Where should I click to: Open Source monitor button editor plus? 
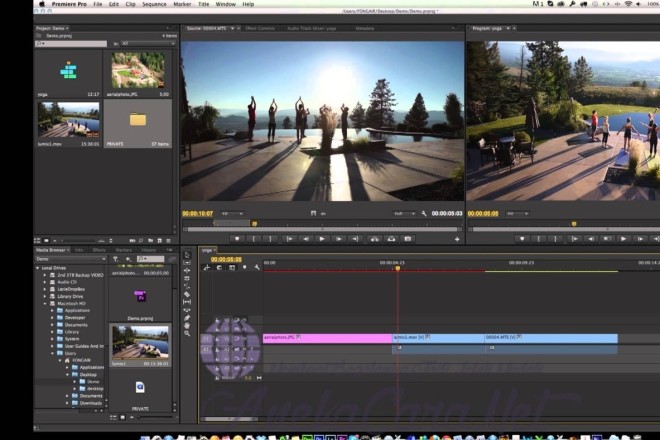click(457, 239)
